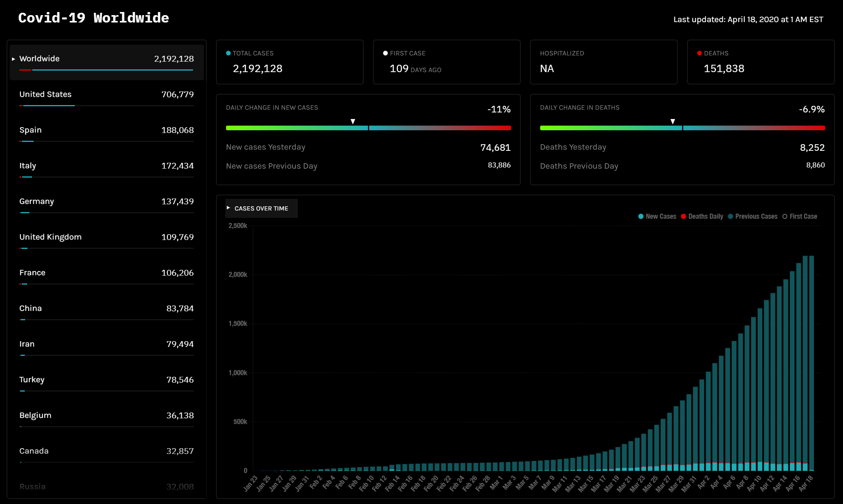Screen dimensions: 843x504
Task: Click the -6.9% deaths change value
Action: [812, 109]
